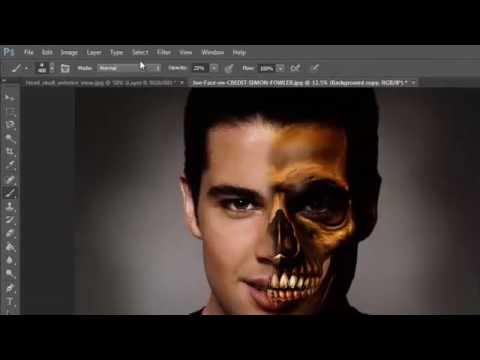
Task: Switch to the first document tab
Action: click(x=104, y=83)
